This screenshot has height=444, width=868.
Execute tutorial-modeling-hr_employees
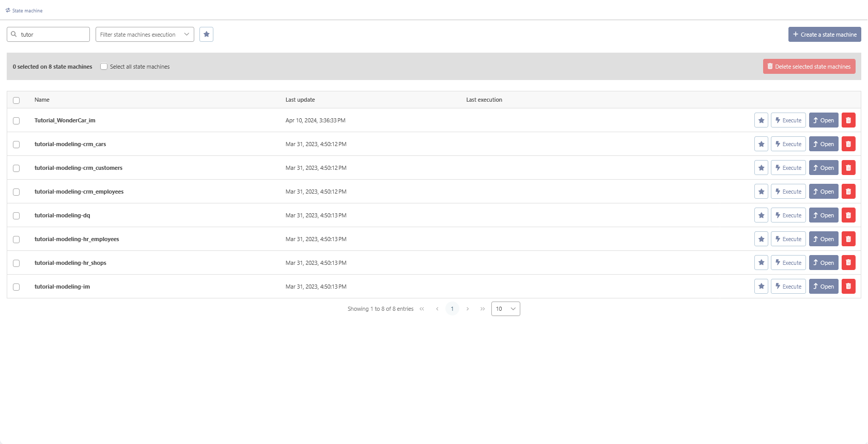point(788,239)
